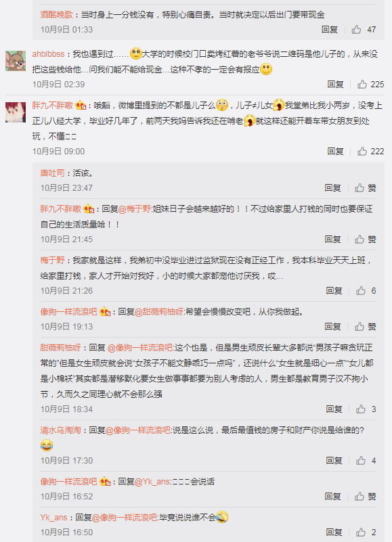Like 清水乌淘淘's reply with 4 likes
The height and width of the screenshot is (542, 392).
click(361, 460)
